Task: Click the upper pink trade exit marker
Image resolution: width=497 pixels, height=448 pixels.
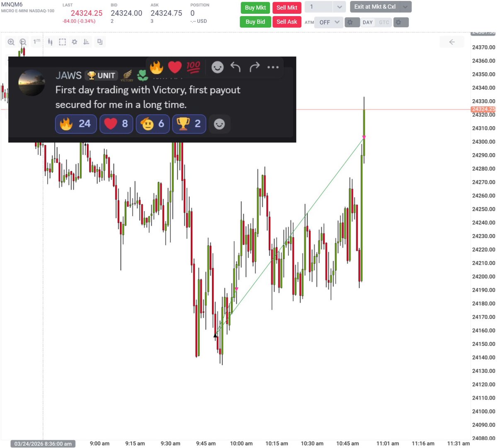Action: 364,137
